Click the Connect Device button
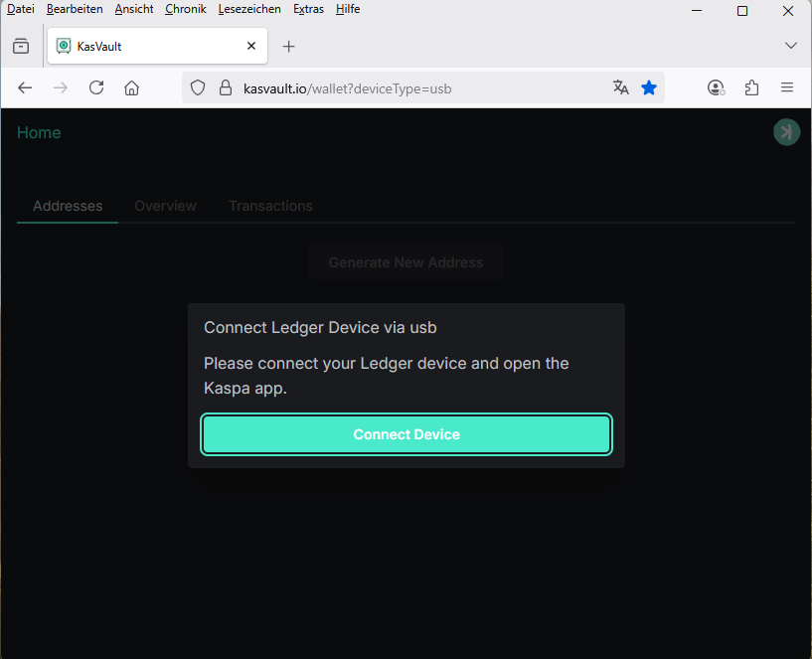Screen dimensions: 812x659 coord(406,434)
